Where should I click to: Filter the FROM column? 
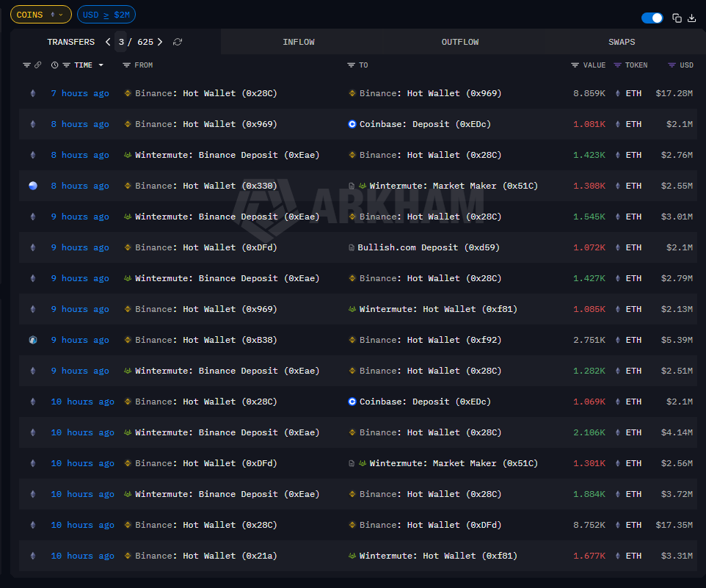tap(126, 65)
